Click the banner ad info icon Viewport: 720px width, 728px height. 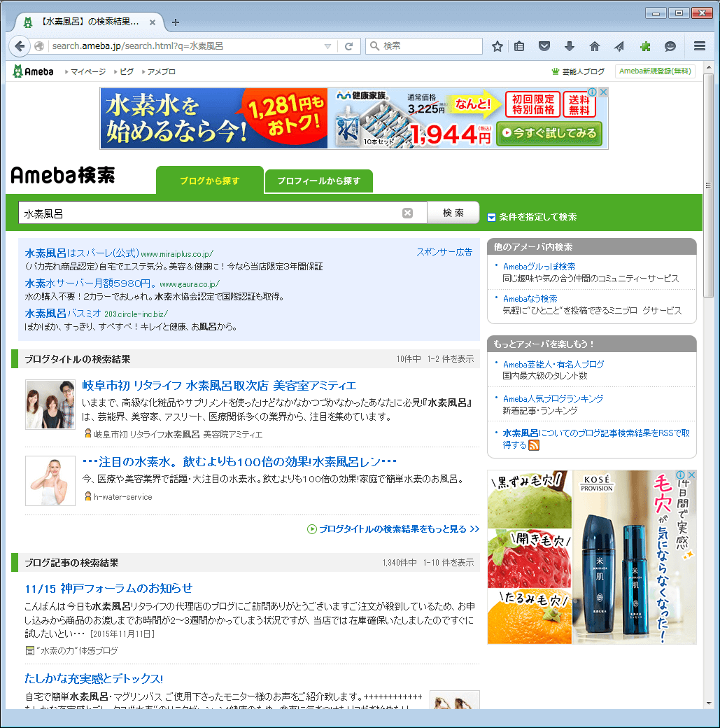tap(593, 92)
